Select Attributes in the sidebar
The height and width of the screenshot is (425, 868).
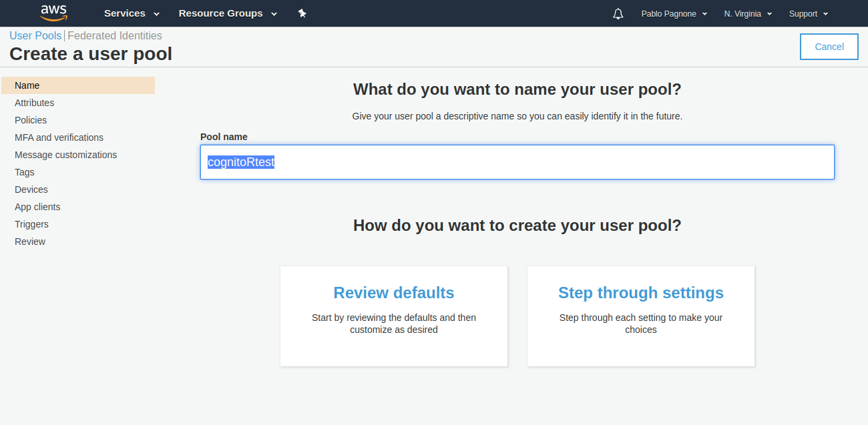coord(35,103)
